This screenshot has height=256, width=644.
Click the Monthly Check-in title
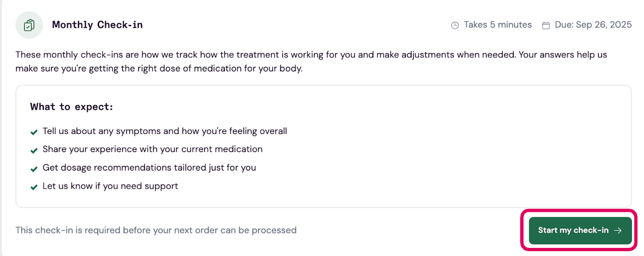[x=97, y=25]
